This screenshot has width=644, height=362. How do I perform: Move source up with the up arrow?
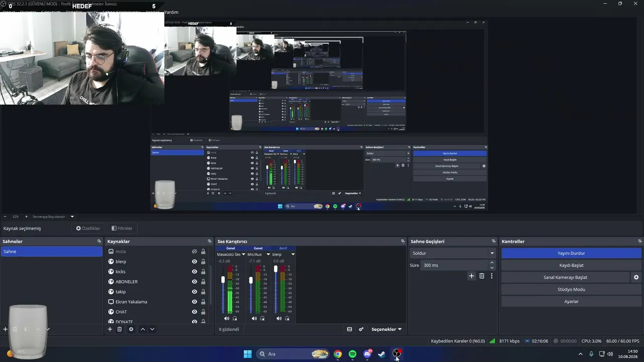click(x=143, y=329)
